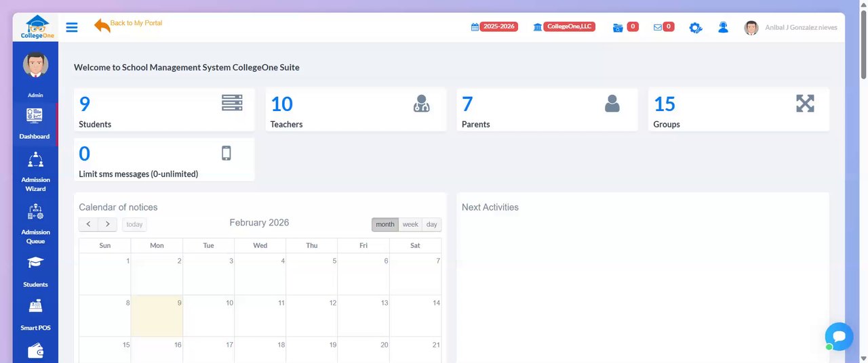Select February 14 in calendar

pos(416,316)
